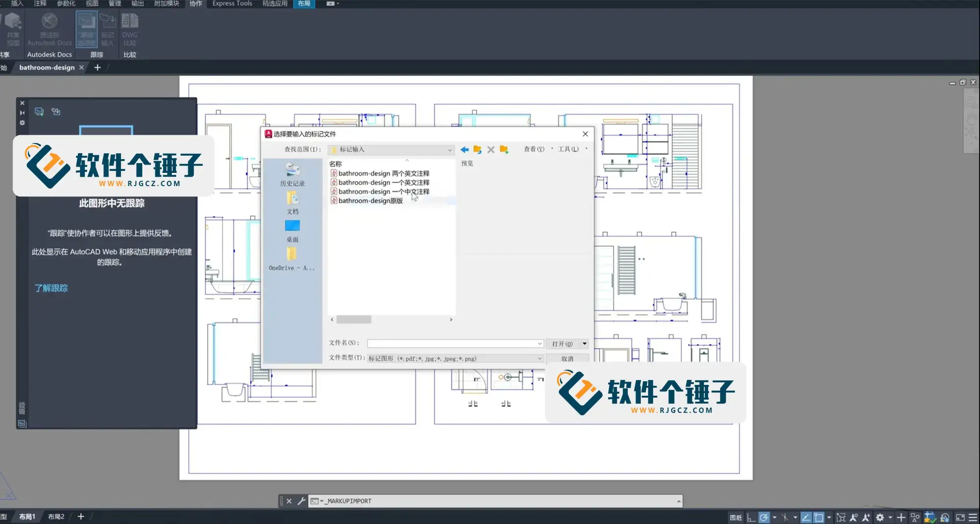Click the file list horizontal scrollbar thumb
Viewport: 980px width, 524px height.
point(354,319)
